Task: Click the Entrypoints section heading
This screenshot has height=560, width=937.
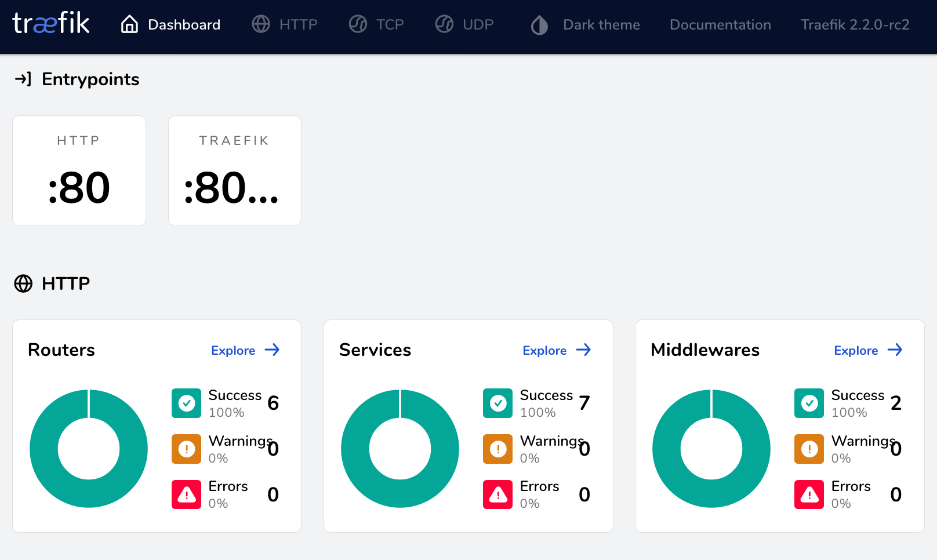Action: coord(90,79)
